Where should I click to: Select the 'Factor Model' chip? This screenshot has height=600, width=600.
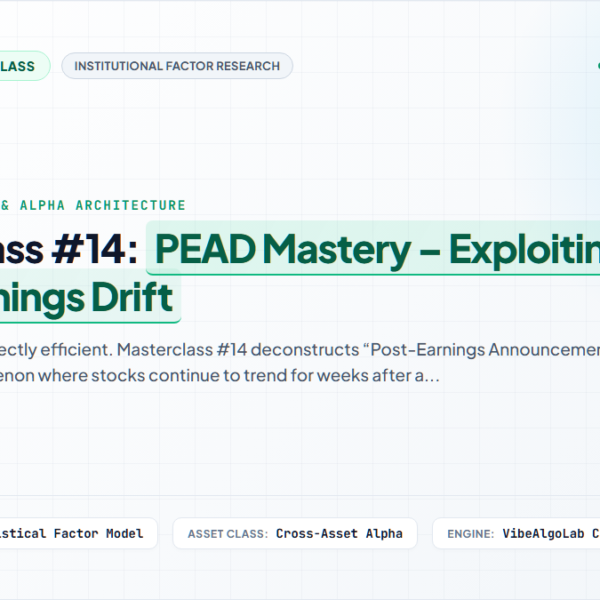tap(78, 533)
